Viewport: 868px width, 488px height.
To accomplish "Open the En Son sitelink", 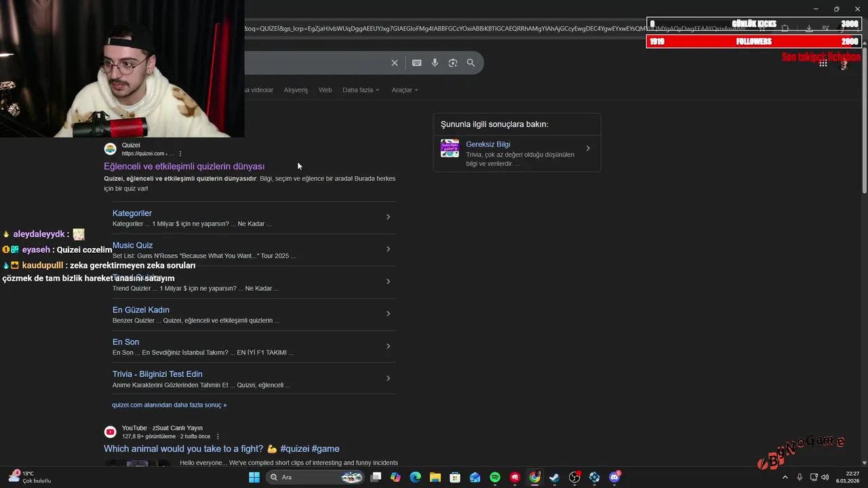I will tap(126, 342).
